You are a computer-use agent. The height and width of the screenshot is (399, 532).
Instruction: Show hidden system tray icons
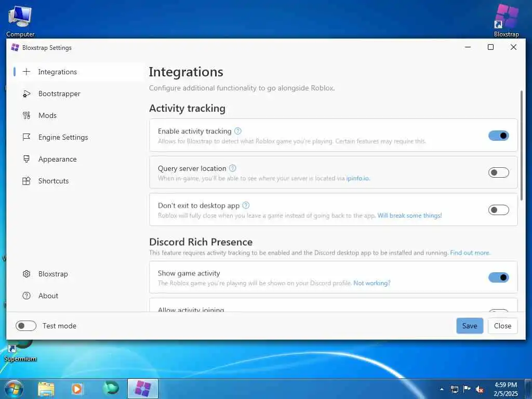pyautogui.click(x=442, y=389)
